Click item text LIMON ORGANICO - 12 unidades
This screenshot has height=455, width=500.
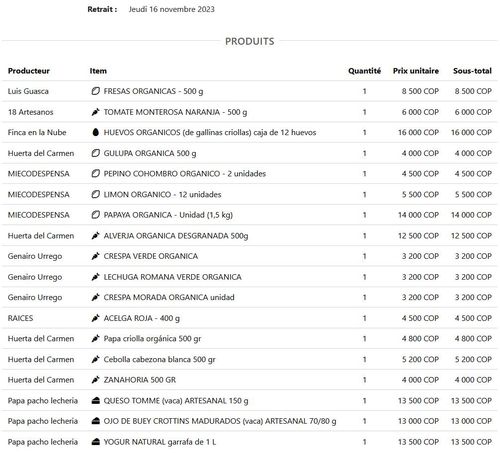point(162,194)
